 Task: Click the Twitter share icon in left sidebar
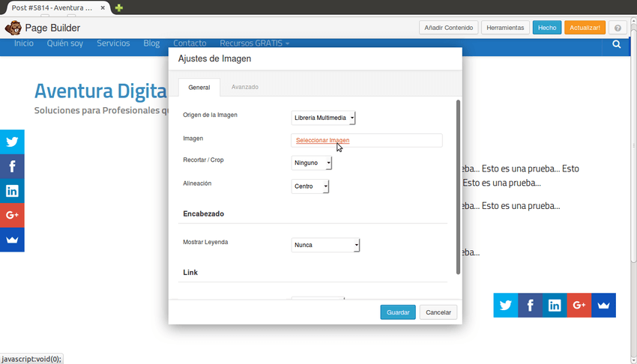(x=12, y=142)
